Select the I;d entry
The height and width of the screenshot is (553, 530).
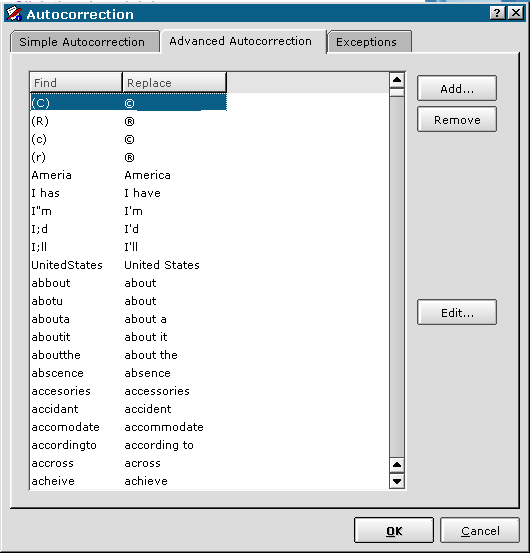point(128,229)
